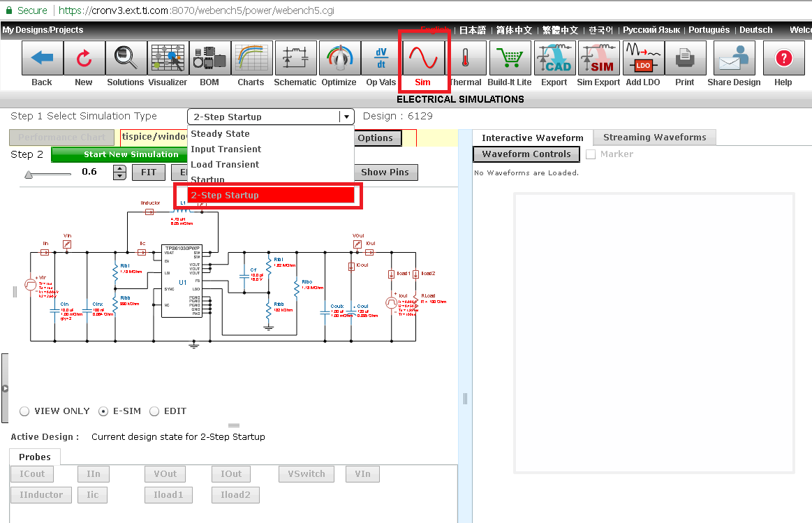The image size is (812, 523).
Task: Click the IOut current probe on schematic
Action: tap(369, 253)
